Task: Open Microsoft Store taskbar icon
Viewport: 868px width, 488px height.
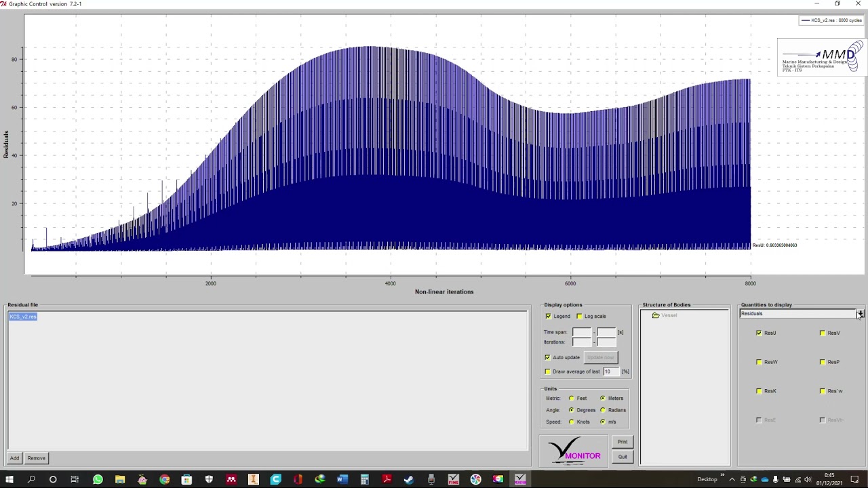Action: click(186, 480)
